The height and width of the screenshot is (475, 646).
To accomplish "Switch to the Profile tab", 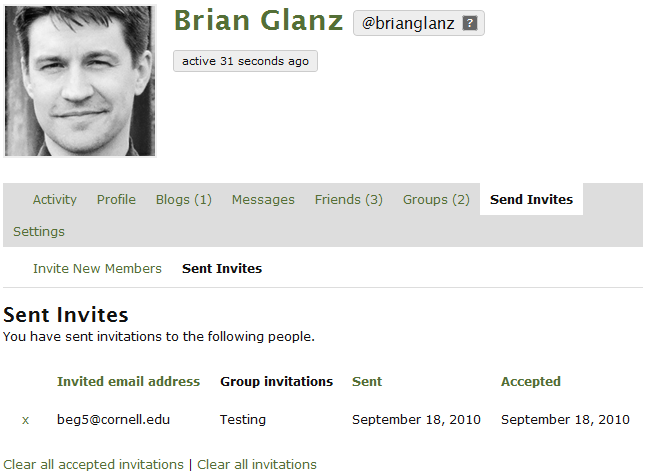I will (x=116, y=199).
